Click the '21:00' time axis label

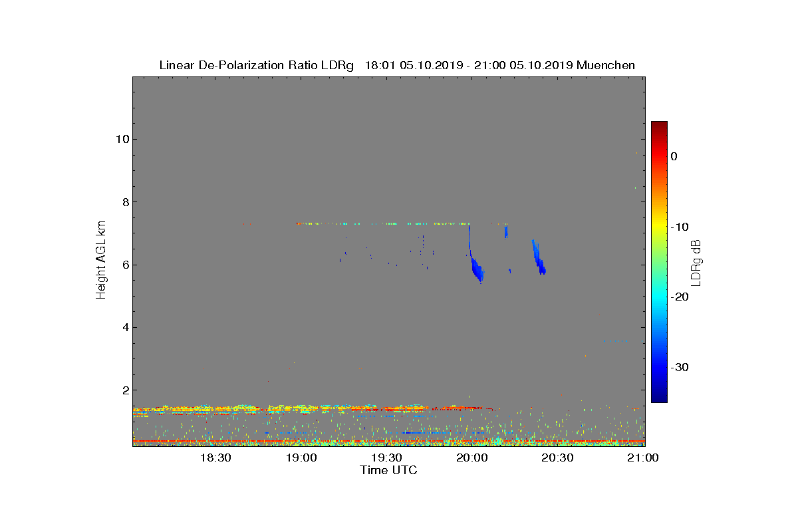[x=642, y=458]
